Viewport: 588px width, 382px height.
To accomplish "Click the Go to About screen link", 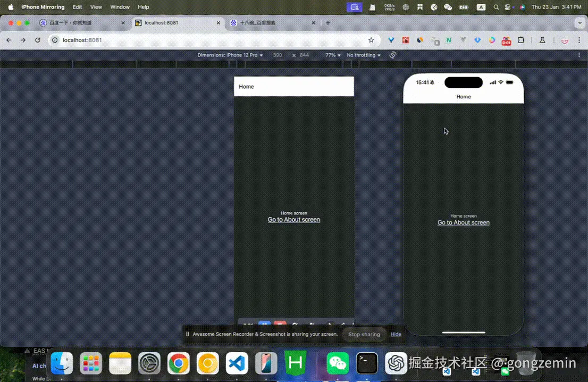I will [x=293, y=219].
